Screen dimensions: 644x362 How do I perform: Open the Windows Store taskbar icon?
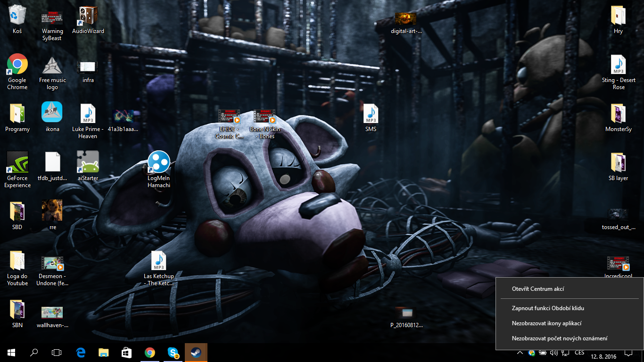[127, 352]
